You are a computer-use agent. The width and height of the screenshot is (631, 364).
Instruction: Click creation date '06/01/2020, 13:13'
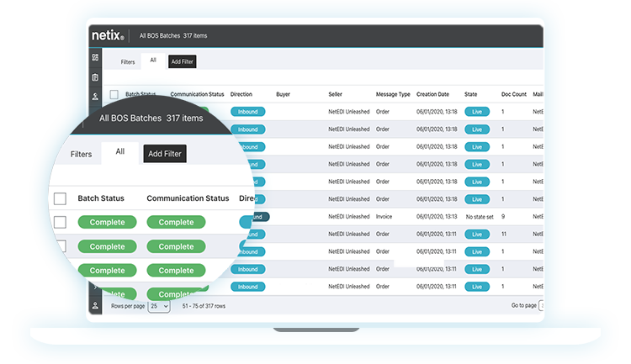point(437,216)
